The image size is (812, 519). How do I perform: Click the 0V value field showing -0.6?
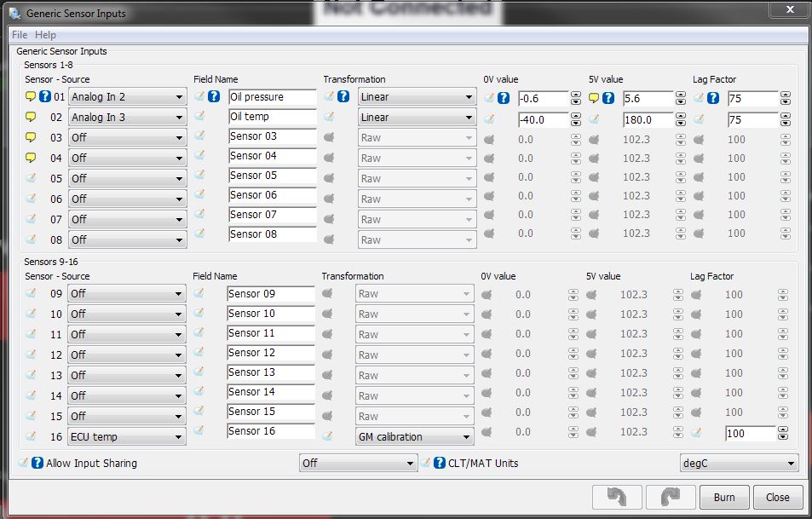(x=544, y=98)
